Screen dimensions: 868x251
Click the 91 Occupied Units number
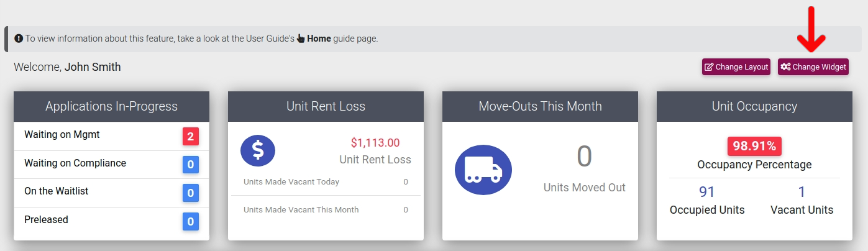(x=707, y=192)
